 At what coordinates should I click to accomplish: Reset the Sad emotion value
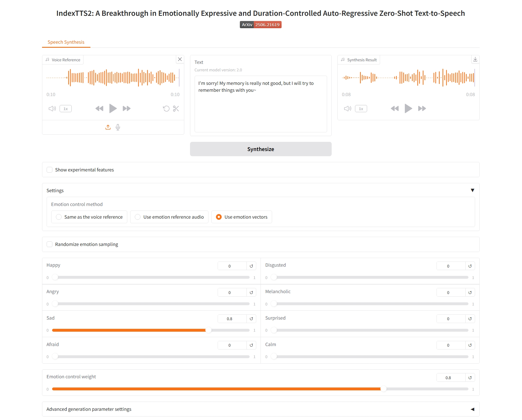(251, 319)
